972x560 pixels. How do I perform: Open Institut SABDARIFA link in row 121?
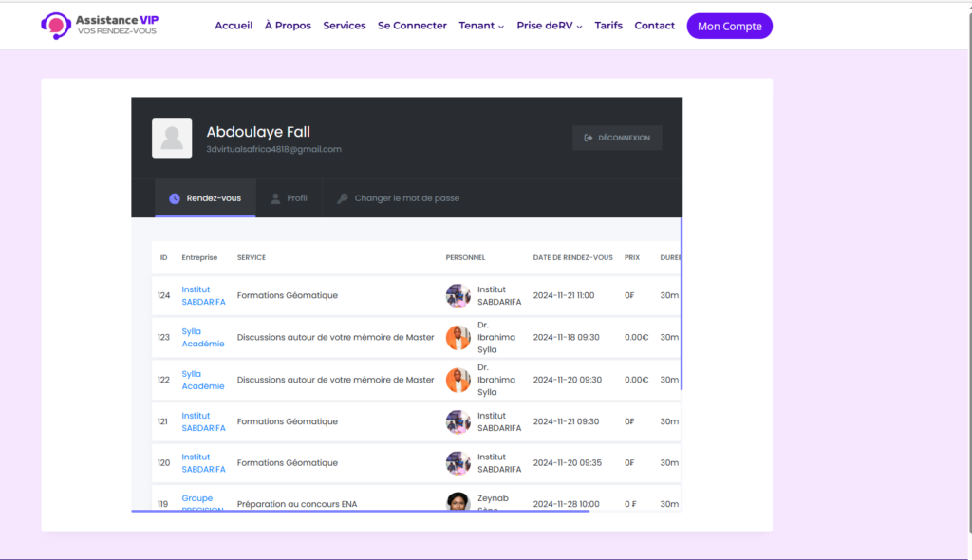coord(203,421)
